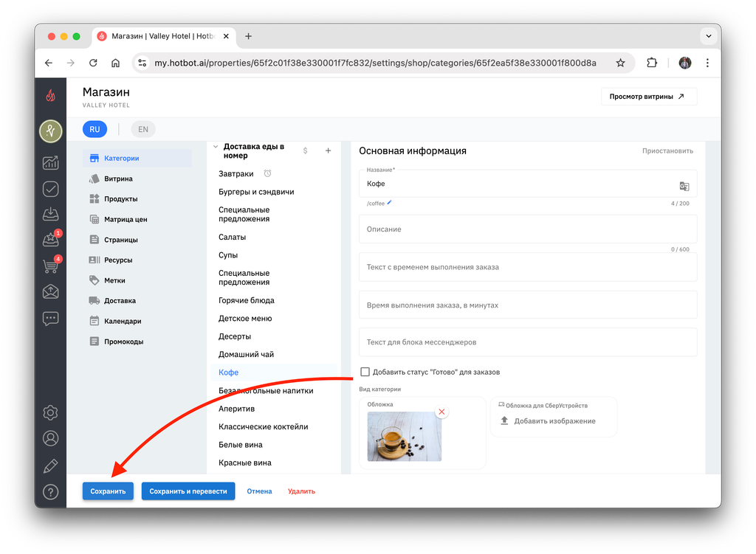Open the Календари menu item
This screenshot has width=756, height=554.
(137, 322)
